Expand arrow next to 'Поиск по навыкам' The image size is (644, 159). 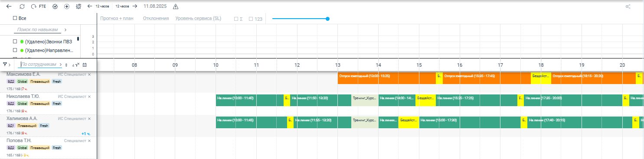(65, 30)
